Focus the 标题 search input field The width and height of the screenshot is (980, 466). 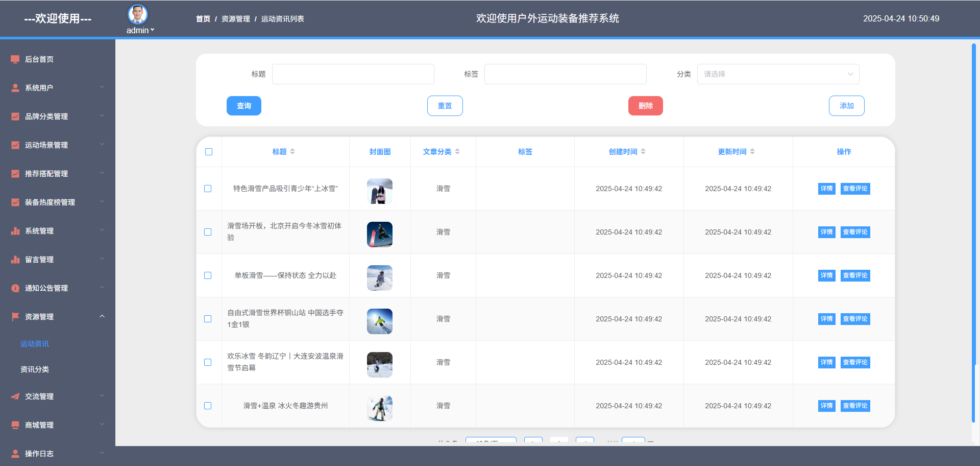[x=353, y=74]
